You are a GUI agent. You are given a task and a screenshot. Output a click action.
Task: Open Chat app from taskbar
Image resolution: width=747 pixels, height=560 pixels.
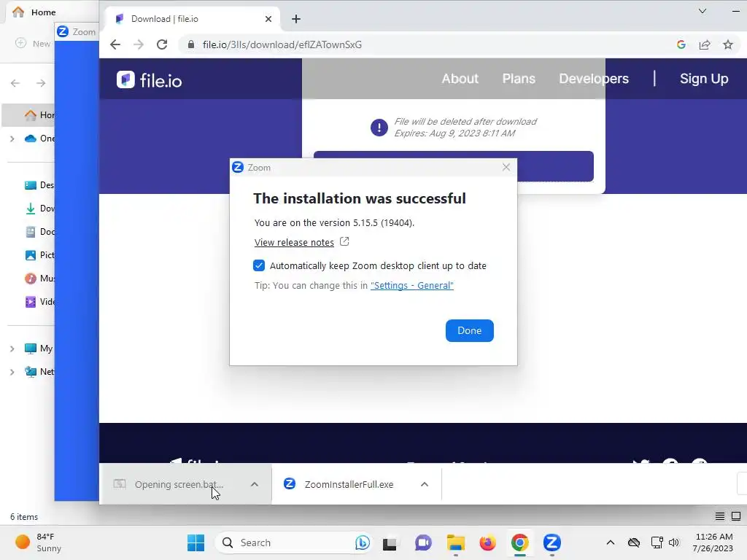coord(423,542)
